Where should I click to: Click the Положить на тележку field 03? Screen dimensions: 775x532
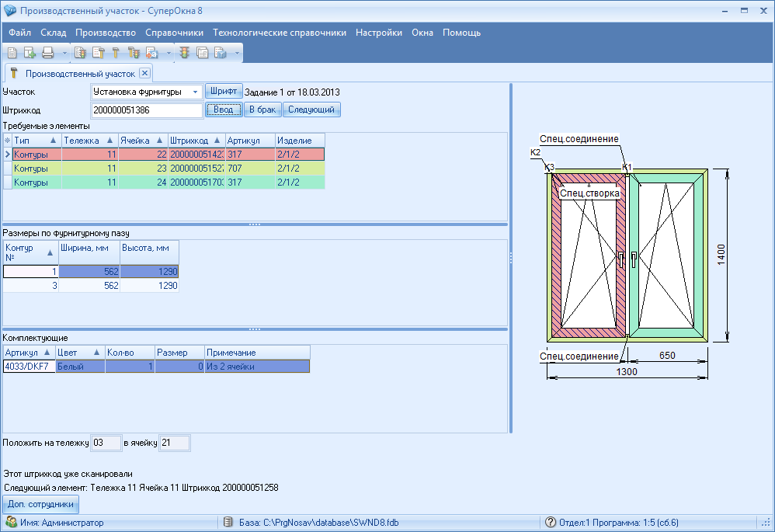(106, 443)
